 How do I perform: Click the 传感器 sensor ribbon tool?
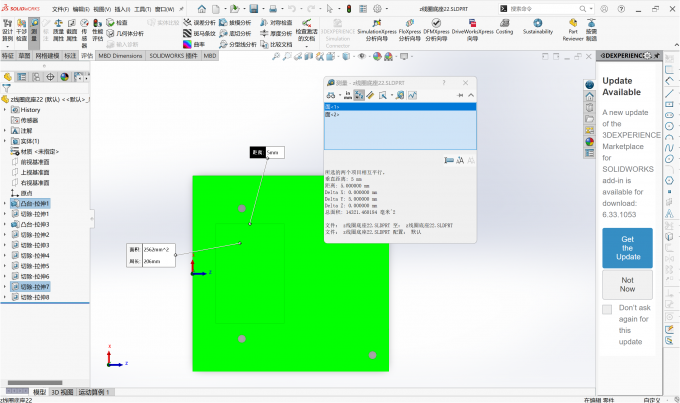[x=84, y=33]
